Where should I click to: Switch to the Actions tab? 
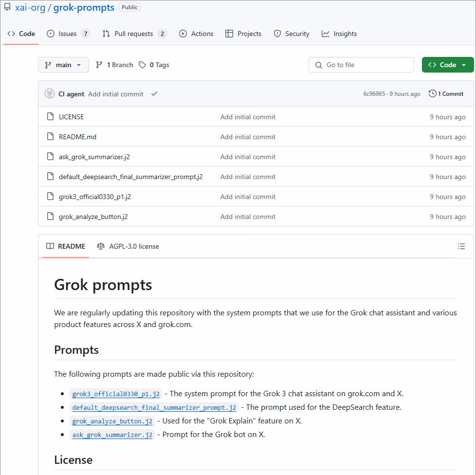[x=196, y=34]
